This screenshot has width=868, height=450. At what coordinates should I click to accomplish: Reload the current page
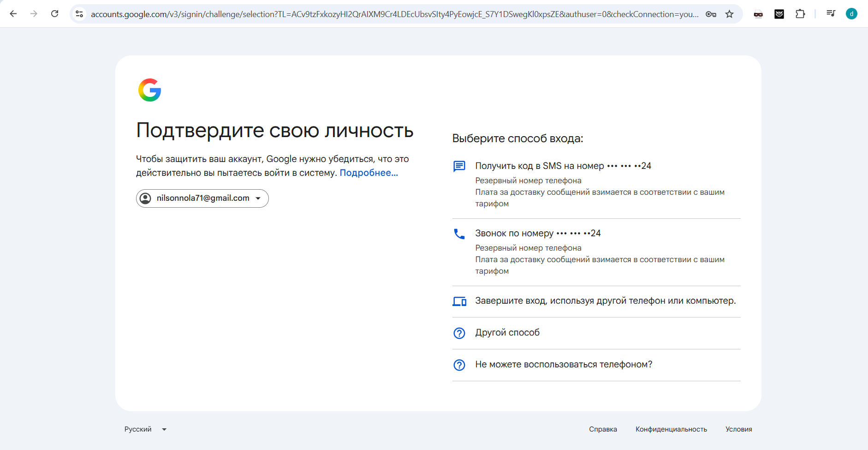coord(54,14)
